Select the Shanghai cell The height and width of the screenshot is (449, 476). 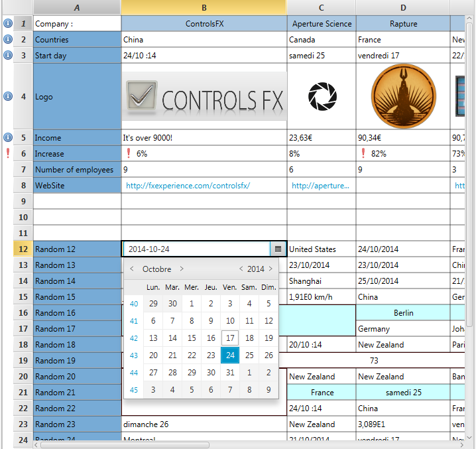click(x=322, y=281)
